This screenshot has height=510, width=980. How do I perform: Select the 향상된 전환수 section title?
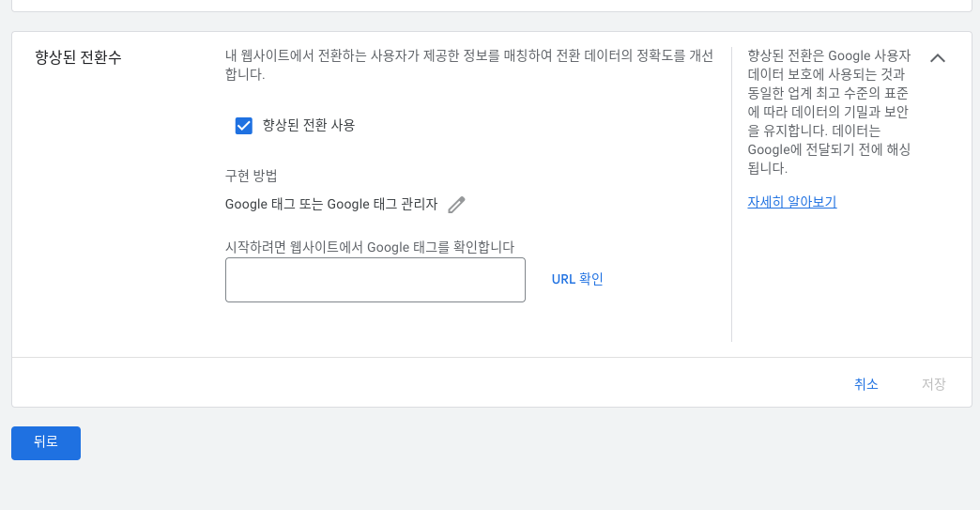click(x=78, y=57)
